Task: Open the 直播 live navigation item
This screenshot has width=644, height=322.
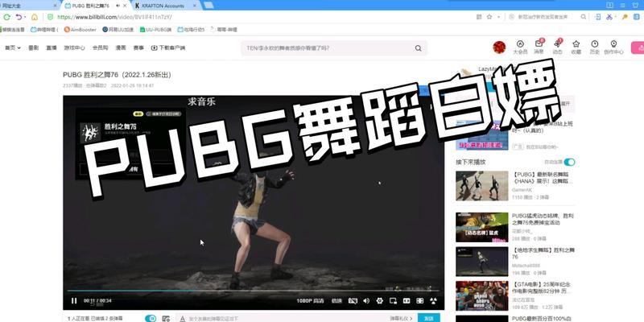Action: click(x=52, y=48)
